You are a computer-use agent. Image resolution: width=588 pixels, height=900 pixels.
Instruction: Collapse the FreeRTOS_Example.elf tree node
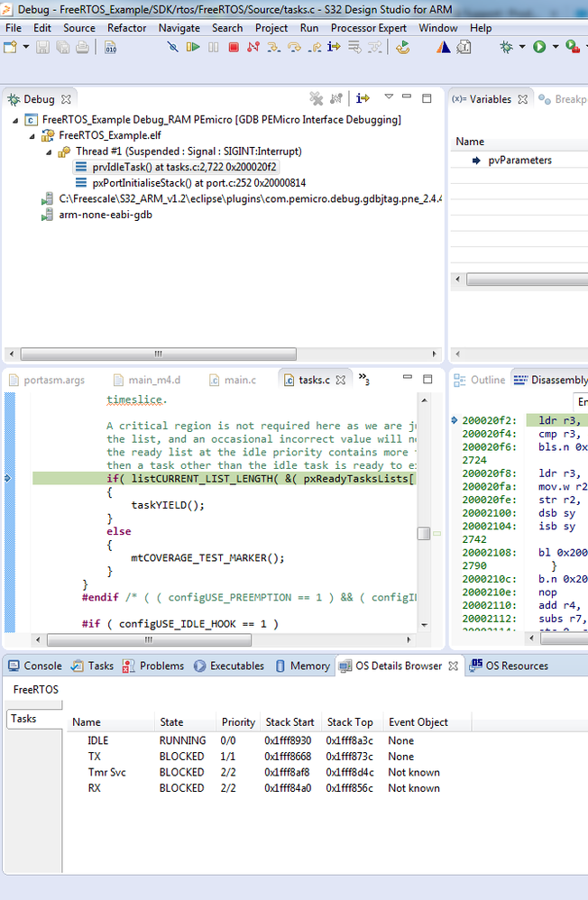coord(32,136)
